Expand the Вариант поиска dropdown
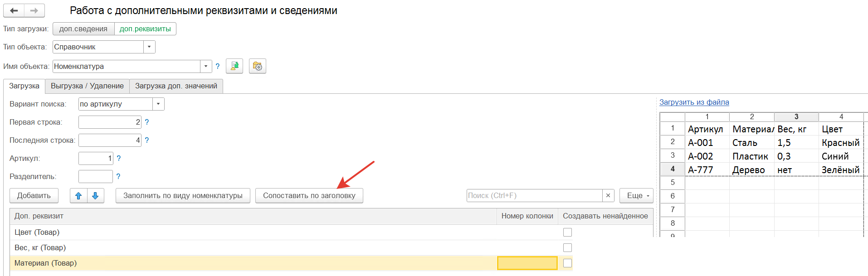The width and height of the screenshot is (868, 276). pyautogui.click(x=158, y=104)
